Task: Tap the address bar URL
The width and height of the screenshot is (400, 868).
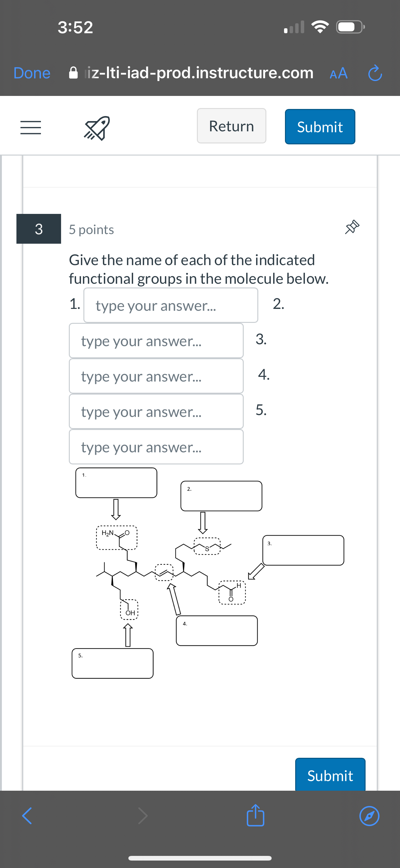Action: click(x=200, y=73)
